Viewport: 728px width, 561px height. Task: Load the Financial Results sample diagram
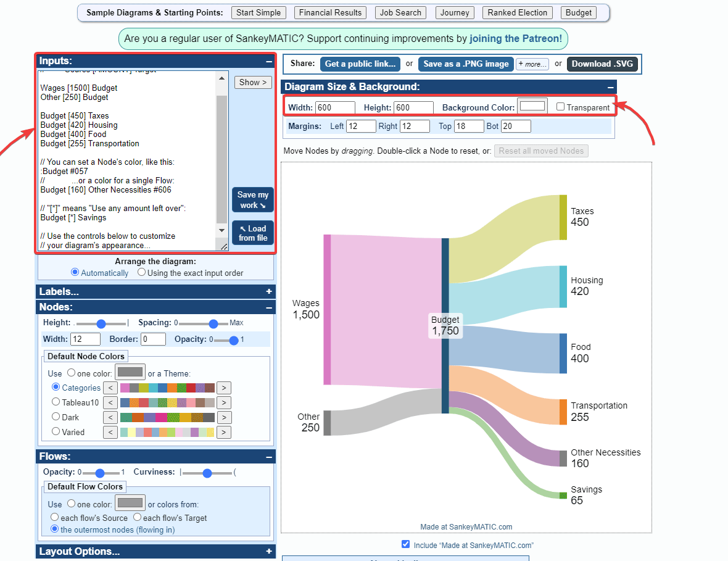tap(330, 12)
